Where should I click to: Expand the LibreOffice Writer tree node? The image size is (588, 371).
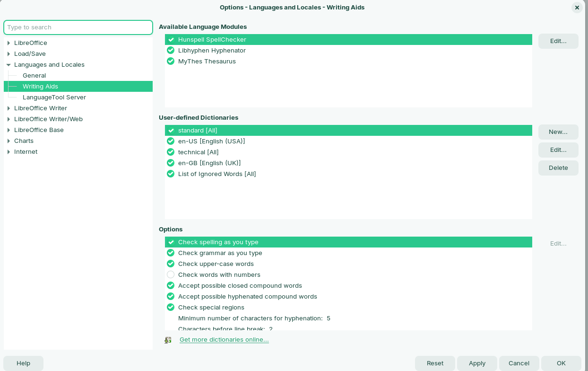click(9, 108)
